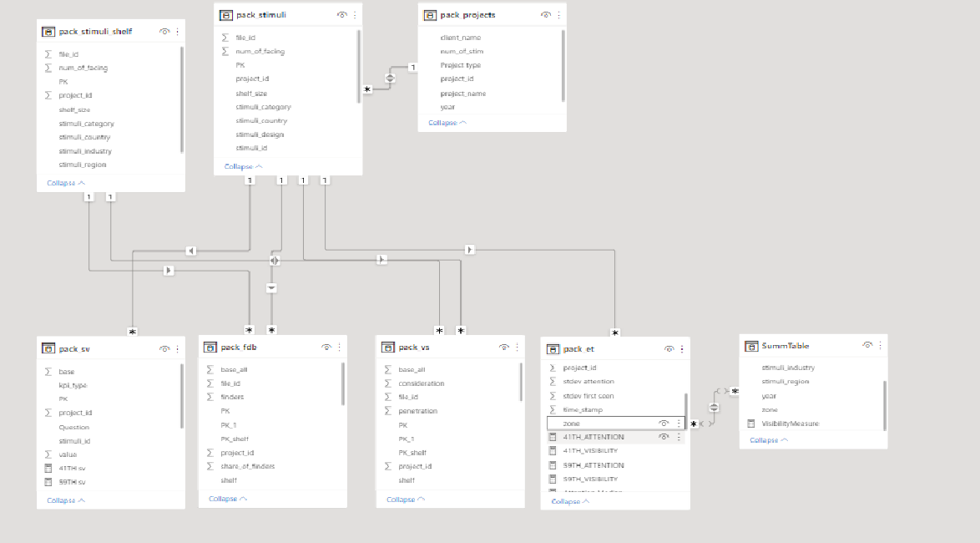This screenshot has height=543, width=980.
Task: Toggle visibility of pack_stimuli_shelf table
Action: (164, 31)
